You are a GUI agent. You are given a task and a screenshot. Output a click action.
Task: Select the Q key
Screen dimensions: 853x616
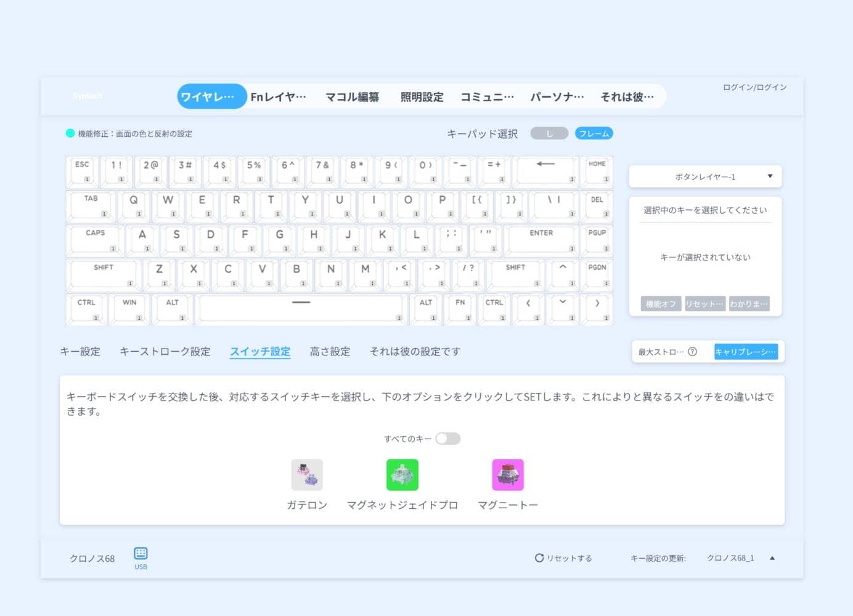(x=133, y=206)
